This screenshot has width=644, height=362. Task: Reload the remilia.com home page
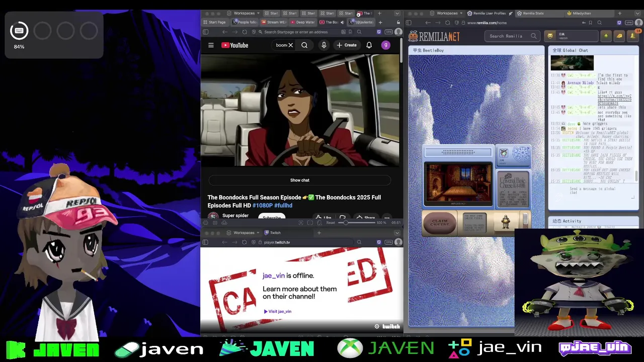(x=447, y=23)
